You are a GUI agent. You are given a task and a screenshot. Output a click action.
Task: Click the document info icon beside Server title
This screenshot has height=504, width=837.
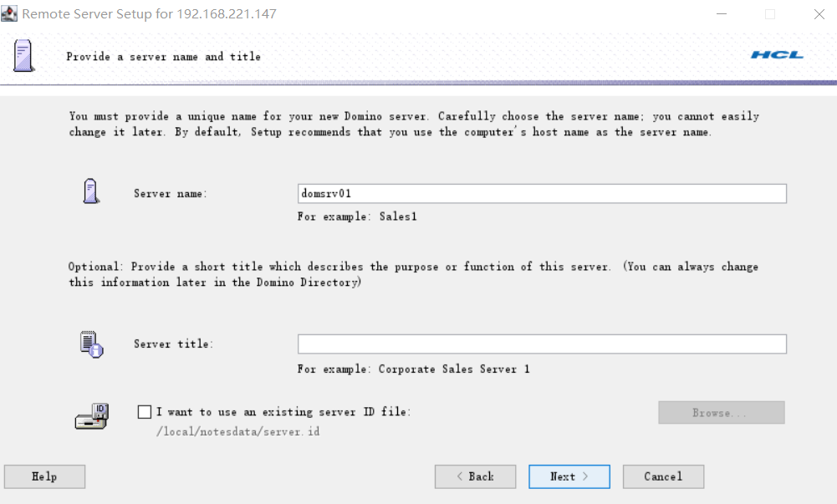click(92, 344)
